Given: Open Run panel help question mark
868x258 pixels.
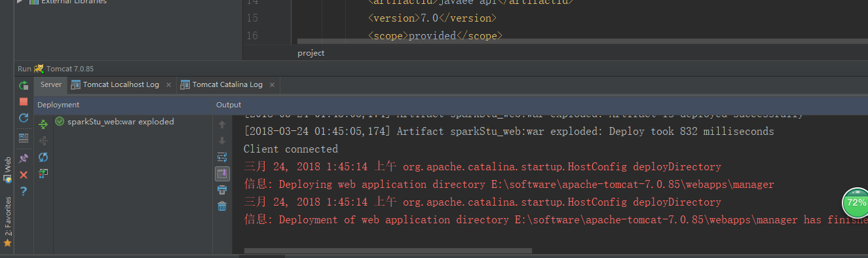Looking at the screenshot, I should tap(24, 191).
